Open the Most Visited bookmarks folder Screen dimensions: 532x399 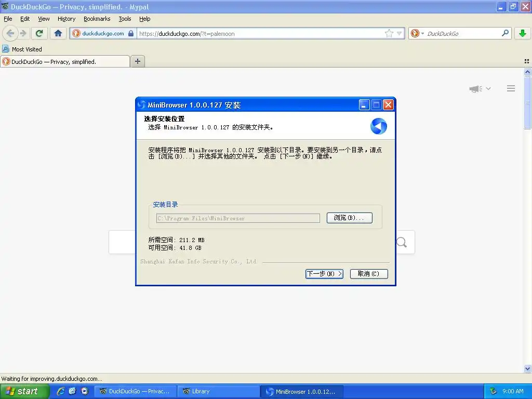(x=22, y=49)
